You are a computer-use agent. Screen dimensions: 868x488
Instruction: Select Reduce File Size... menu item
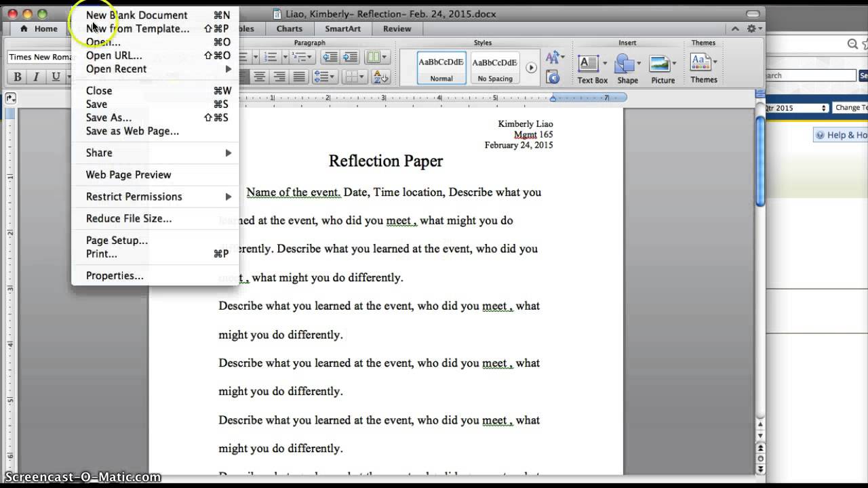pos(155,218)
